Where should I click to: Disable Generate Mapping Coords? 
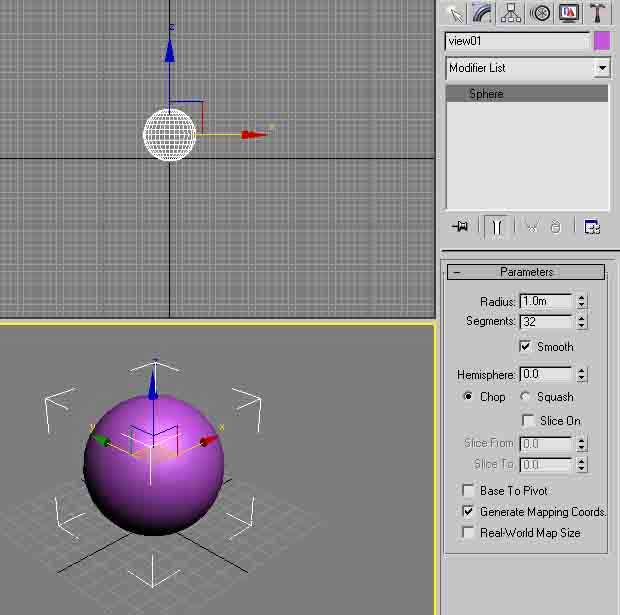(x=468, y=512)
